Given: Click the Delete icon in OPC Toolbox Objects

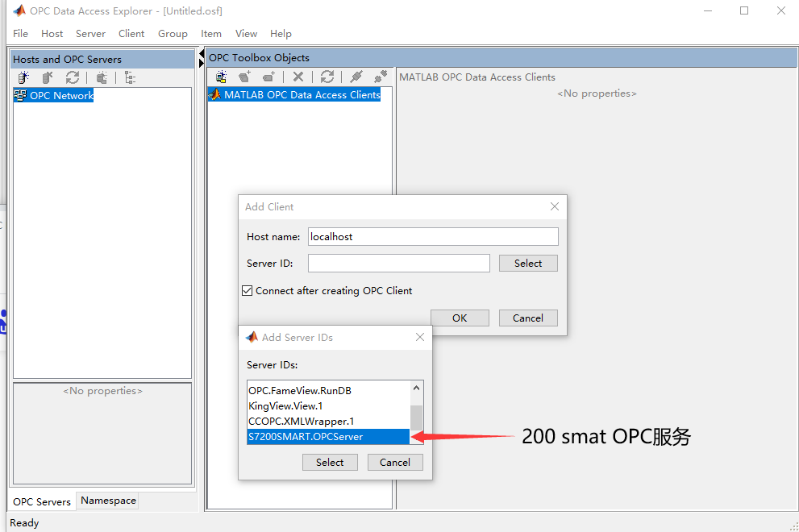Looking at the screenshot, I should coord(298,77).
